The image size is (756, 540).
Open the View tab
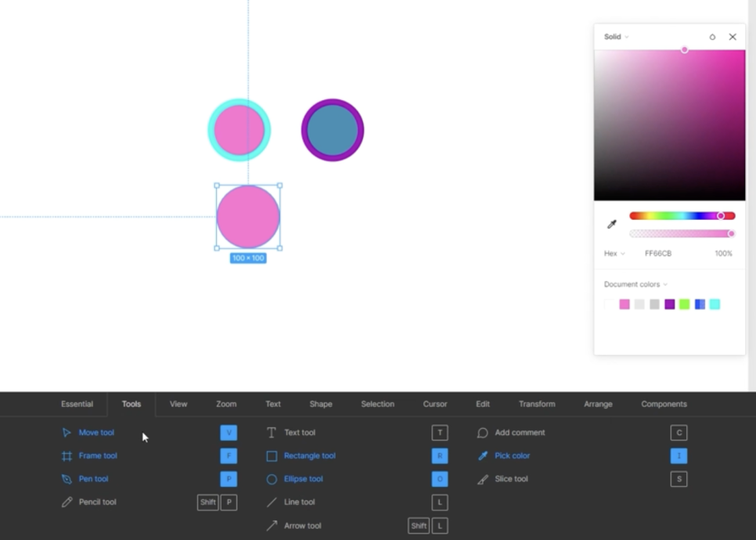178,404
